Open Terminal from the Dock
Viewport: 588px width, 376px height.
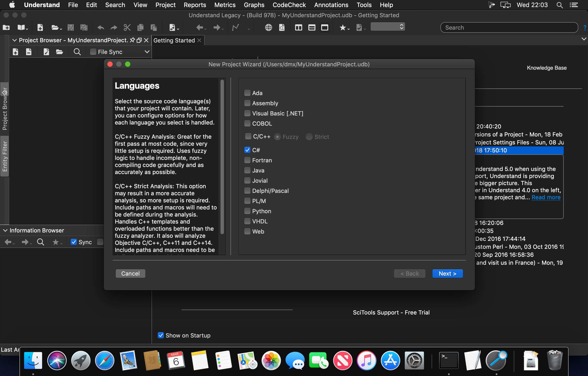(449, 360)
